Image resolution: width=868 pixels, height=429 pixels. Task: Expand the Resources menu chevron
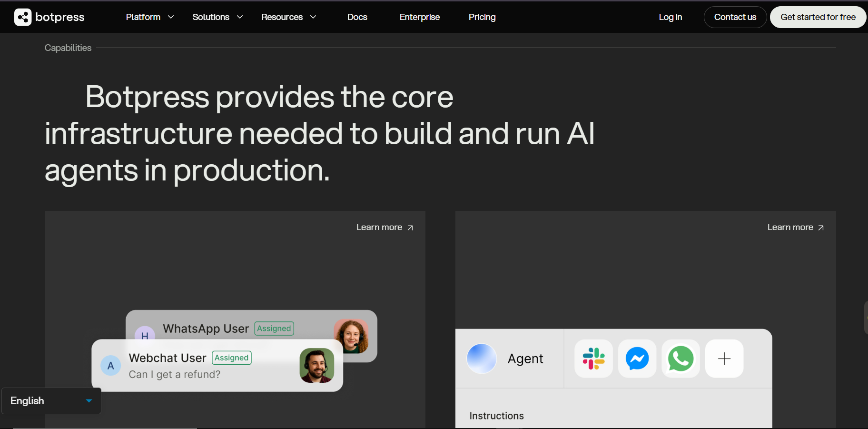[313, 17]
